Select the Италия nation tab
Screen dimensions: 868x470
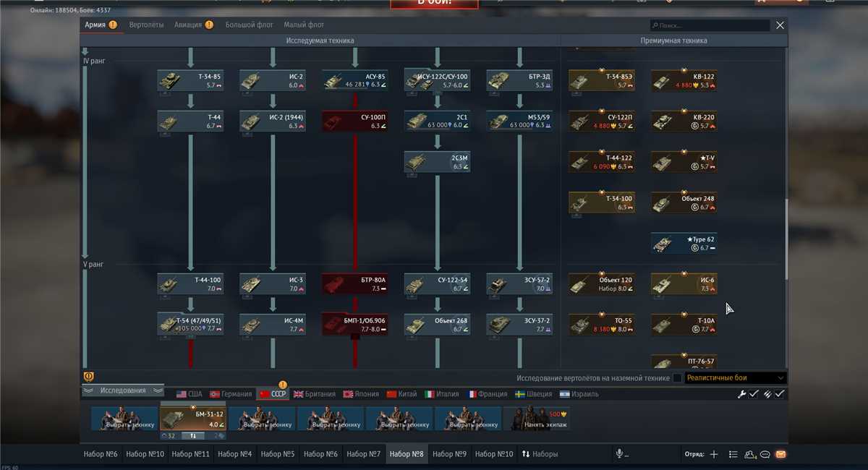click(x=442, y=394)
